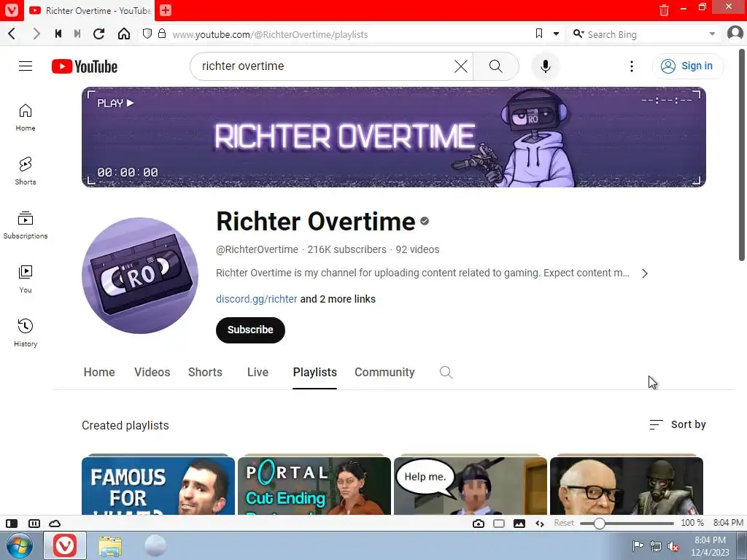Subscribe to Richter Overtime
This screenshot has height=560, width=747.
pyautogui.click(x=250, y=330)
